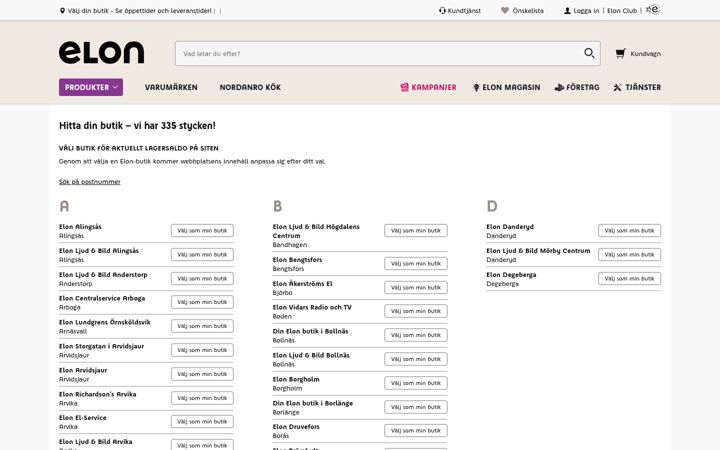
Task: Select Elon Alingsås as my store
Action: (202, 231)
